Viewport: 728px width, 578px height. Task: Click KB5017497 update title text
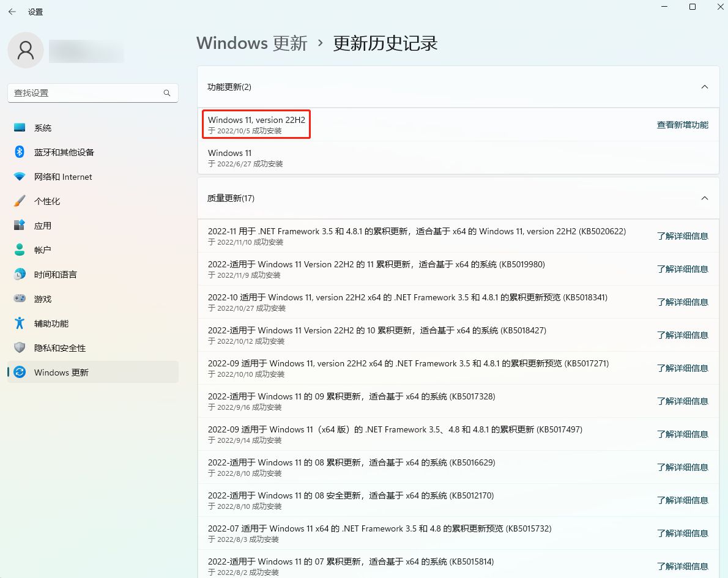tap(395, 429)
